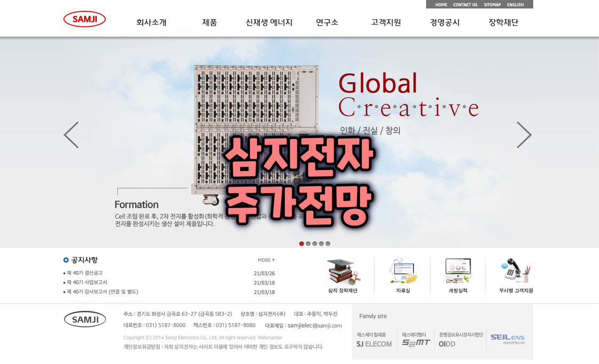Switch to the ENGLISH site

[x=515, y=5]
